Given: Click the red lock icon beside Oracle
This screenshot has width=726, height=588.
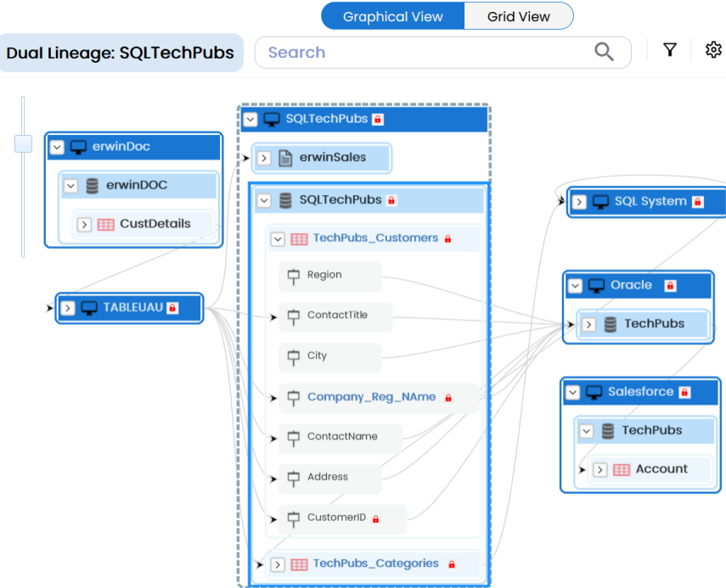Looking at the screenshot, I should (x=670, y=286).
